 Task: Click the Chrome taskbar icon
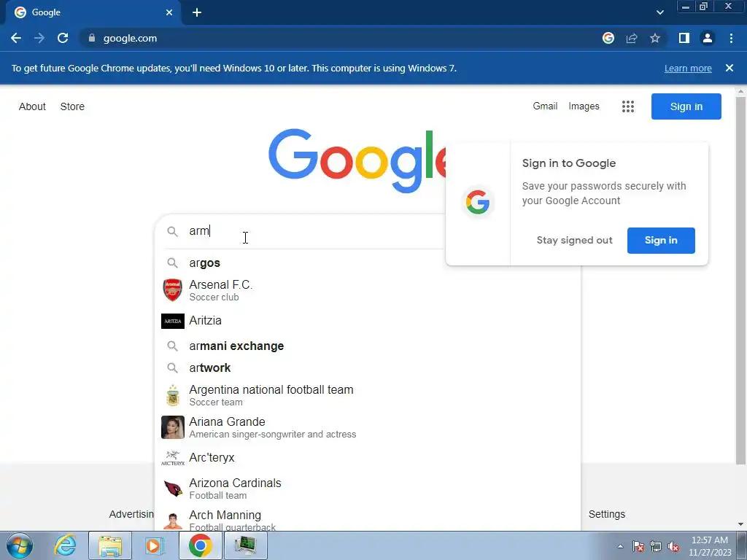click(x=200, y=545)
